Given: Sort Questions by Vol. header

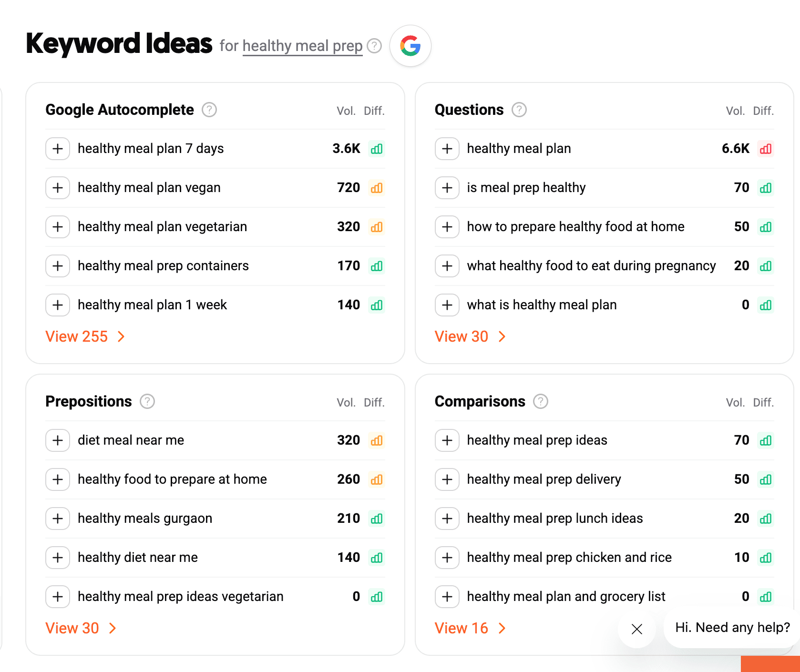Looking at the screenshot, I should pos(736,111).
